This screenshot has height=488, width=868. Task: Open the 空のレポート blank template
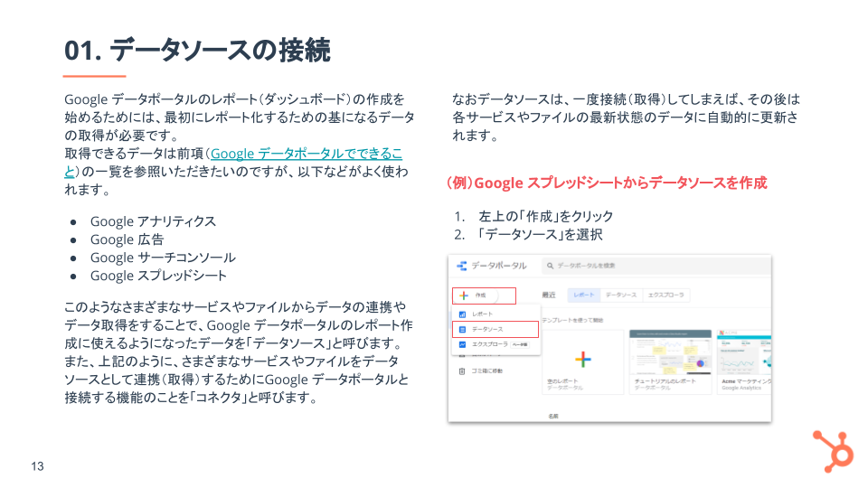[583, 360]
